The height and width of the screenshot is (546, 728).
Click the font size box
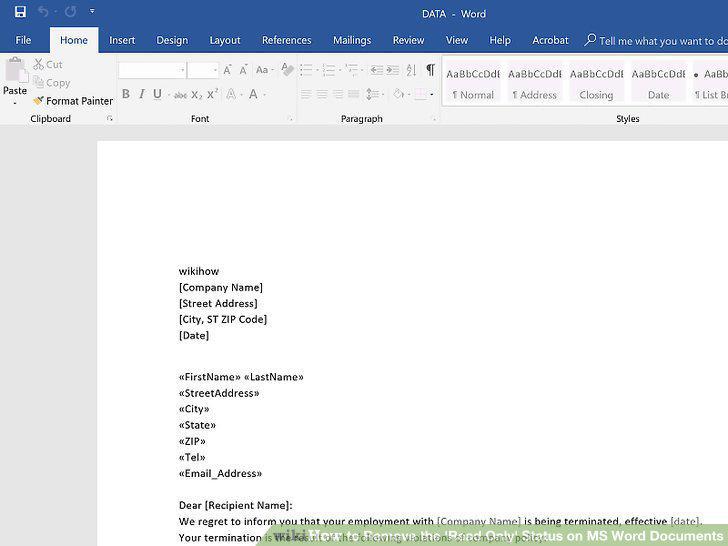(203, 70)
